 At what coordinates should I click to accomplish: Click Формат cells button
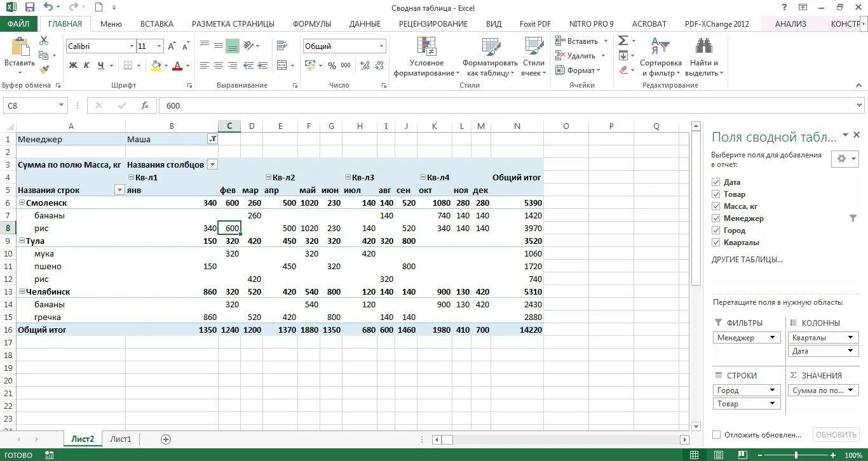[578, 70]
